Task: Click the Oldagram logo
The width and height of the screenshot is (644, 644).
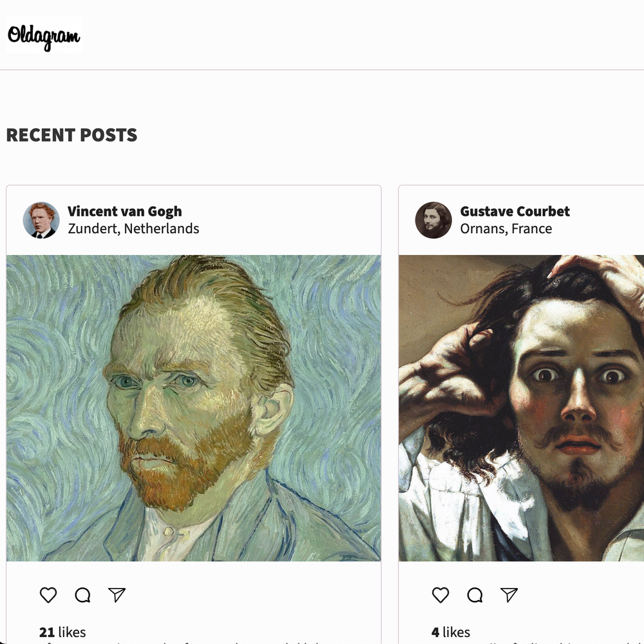Action: 44,35
